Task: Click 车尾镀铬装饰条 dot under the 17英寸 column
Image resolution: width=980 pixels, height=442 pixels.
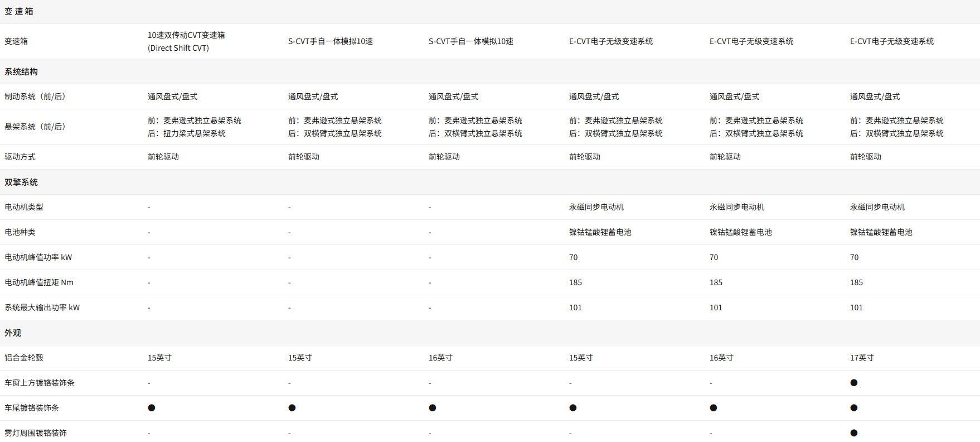Action: 853,408
